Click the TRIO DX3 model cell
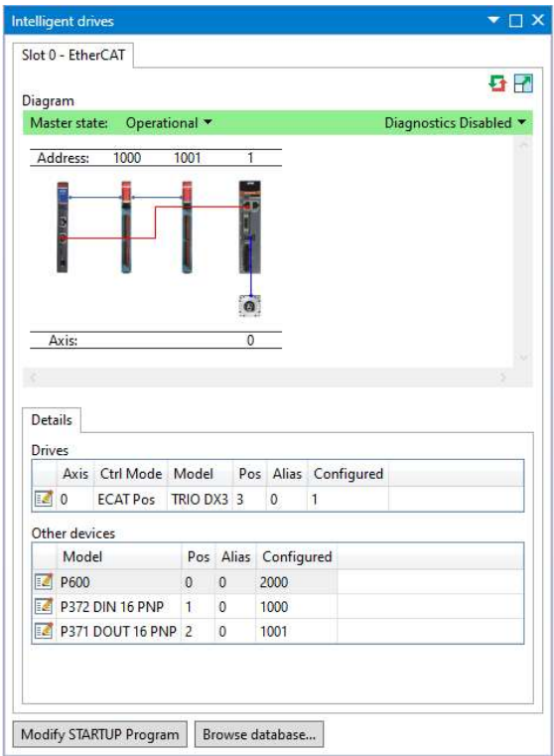Screen dimensions: 554x756 200,499
